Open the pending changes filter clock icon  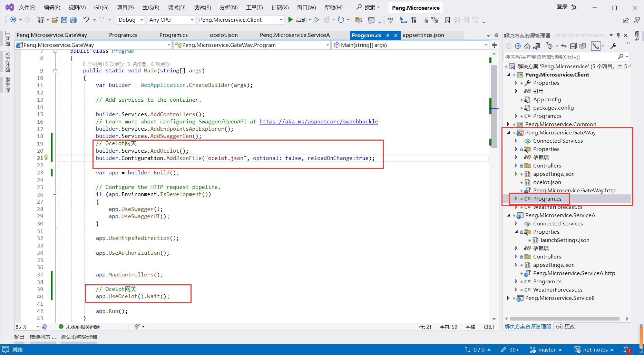pyautogui.click(x=550, y=46)
